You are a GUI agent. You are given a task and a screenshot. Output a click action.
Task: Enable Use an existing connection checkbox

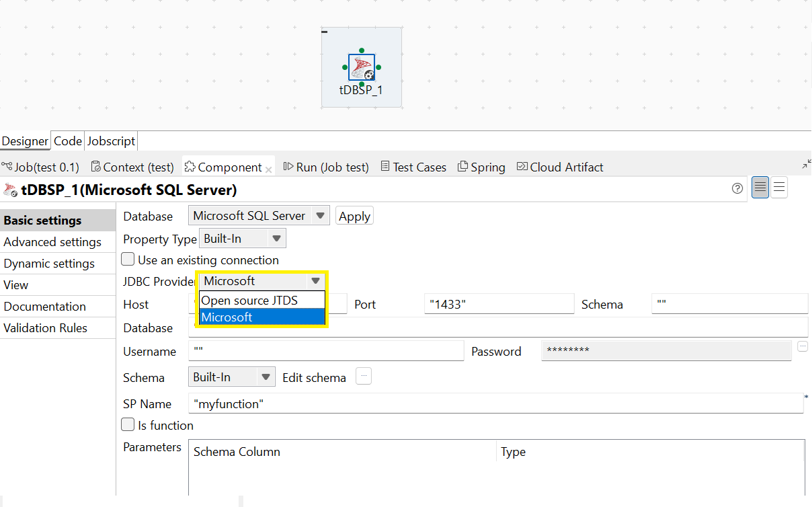128,260
